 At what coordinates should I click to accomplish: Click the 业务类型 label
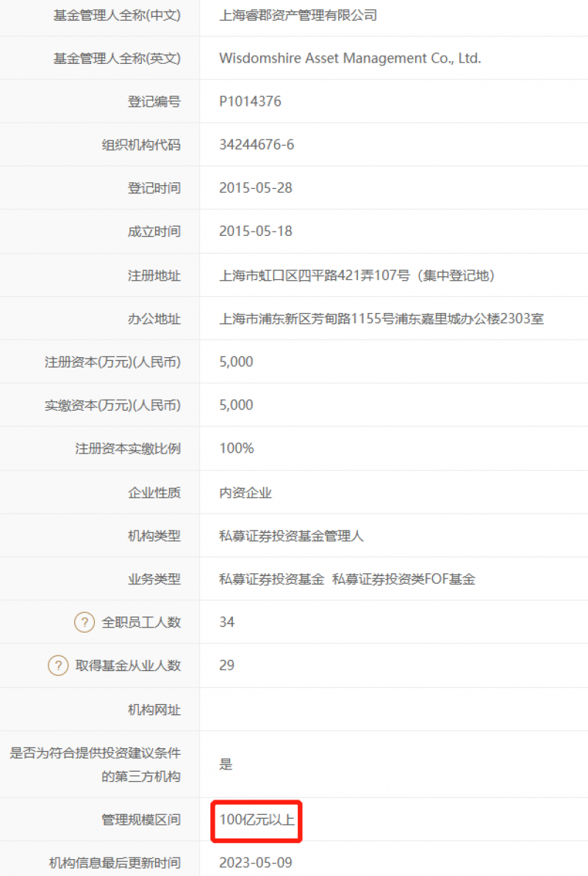click(x=154, y=579)
